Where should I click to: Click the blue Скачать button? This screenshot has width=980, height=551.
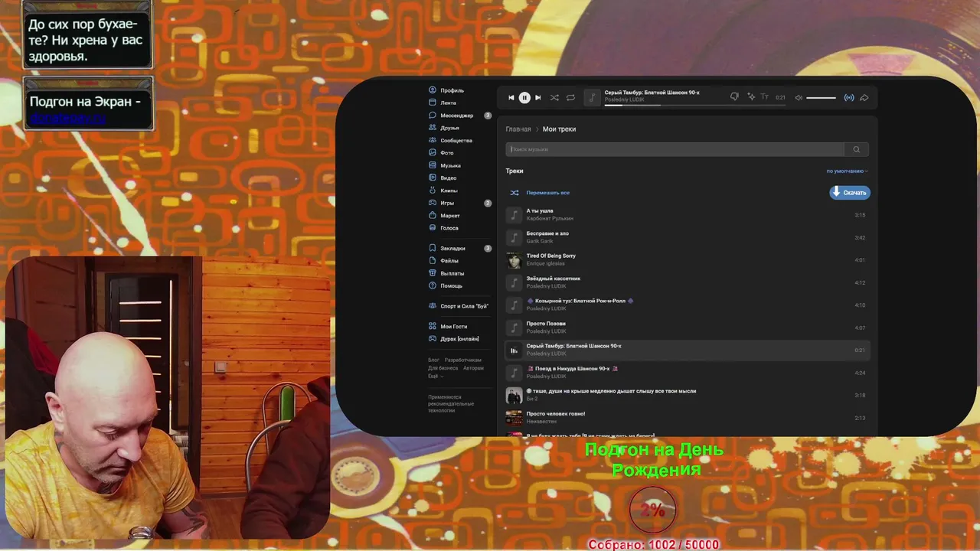(x=850, y=193)
